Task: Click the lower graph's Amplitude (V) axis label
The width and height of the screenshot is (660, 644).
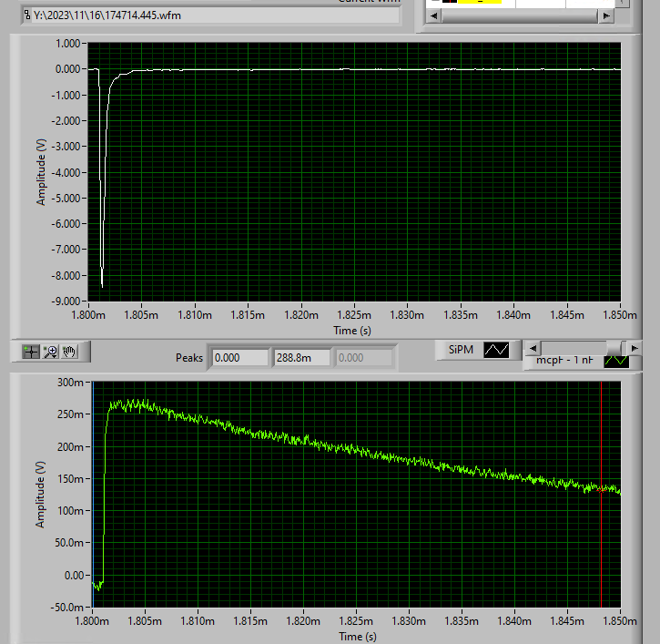Action: coord(40,495)
